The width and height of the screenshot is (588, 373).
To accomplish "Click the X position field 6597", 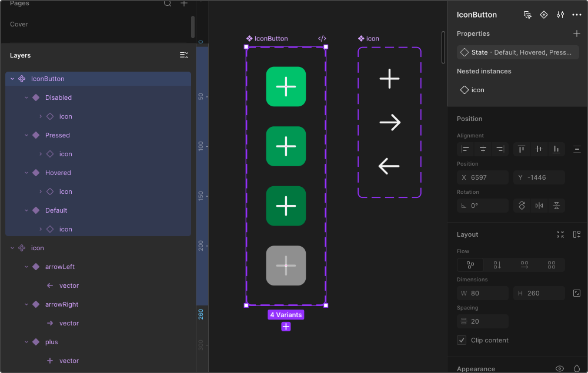I will click(x=483, y=177).
